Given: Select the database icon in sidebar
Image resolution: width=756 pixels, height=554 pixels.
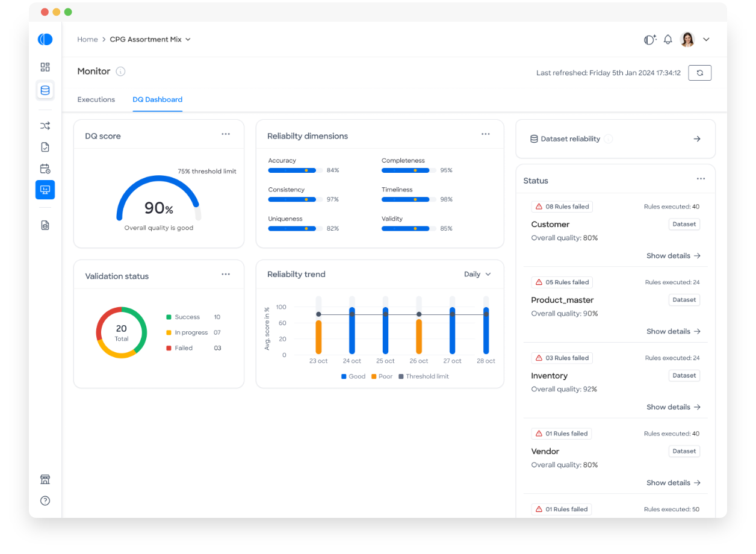Looking at the screenshot, I should tap(45, 90).
